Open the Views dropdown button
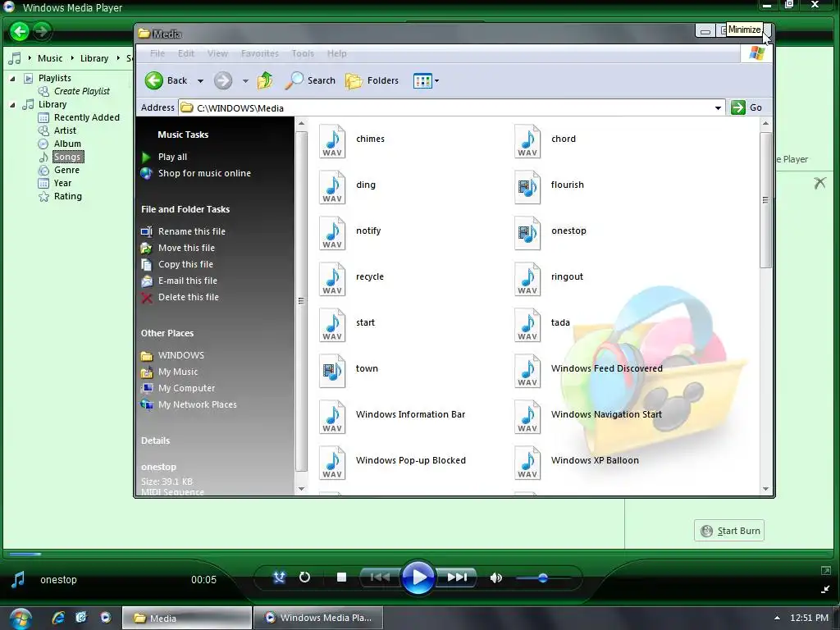 point(426,81)
